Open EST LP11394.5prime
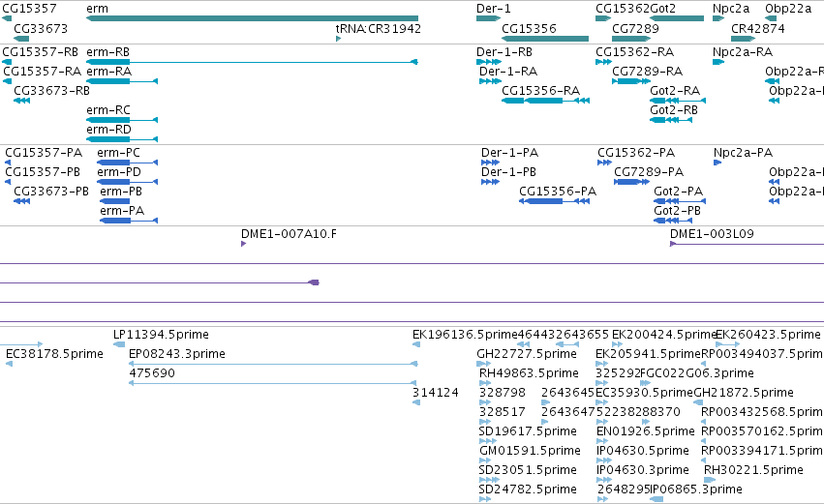The image size is (824, 504). [x=161, y=335]
